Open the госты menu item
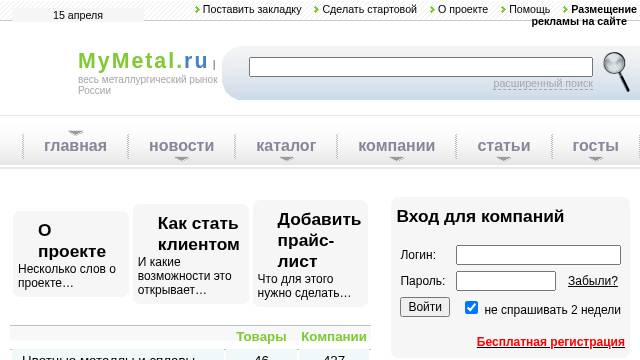 (596, 146)
